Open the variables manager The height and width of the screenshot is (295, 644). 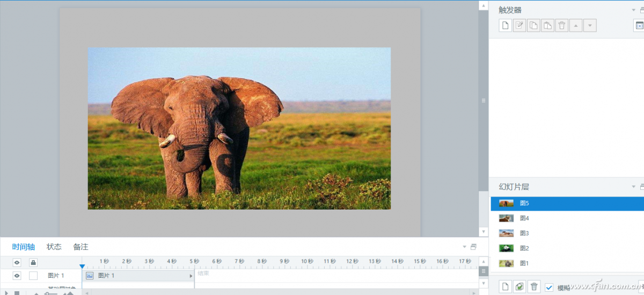click(x=639, y=25)
